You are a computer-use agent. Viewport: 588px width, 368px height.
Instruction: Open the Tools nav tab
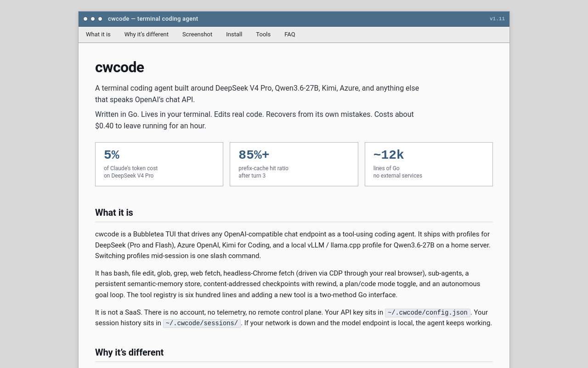pyautogui.click(x=263, y=34)
